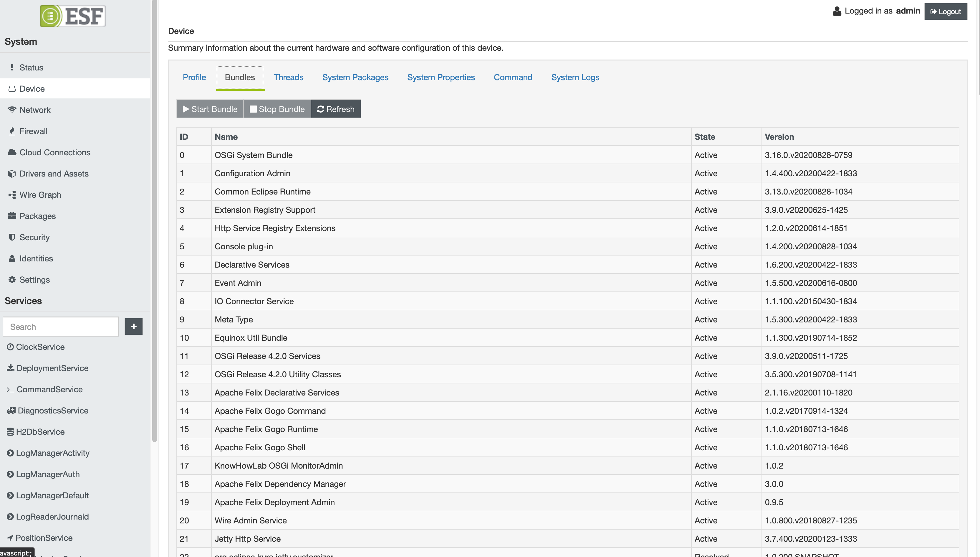Open the System Properties tab

pyautogui.click(x=441, y=77)
